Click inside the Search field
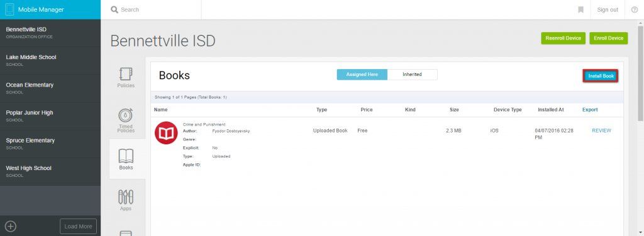644x236 pixels. point(156,9)
